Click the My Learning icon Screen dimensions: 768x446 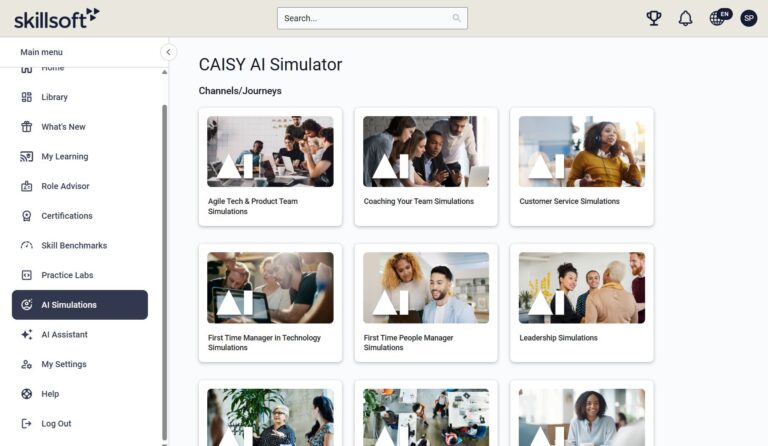click(26, 157)
